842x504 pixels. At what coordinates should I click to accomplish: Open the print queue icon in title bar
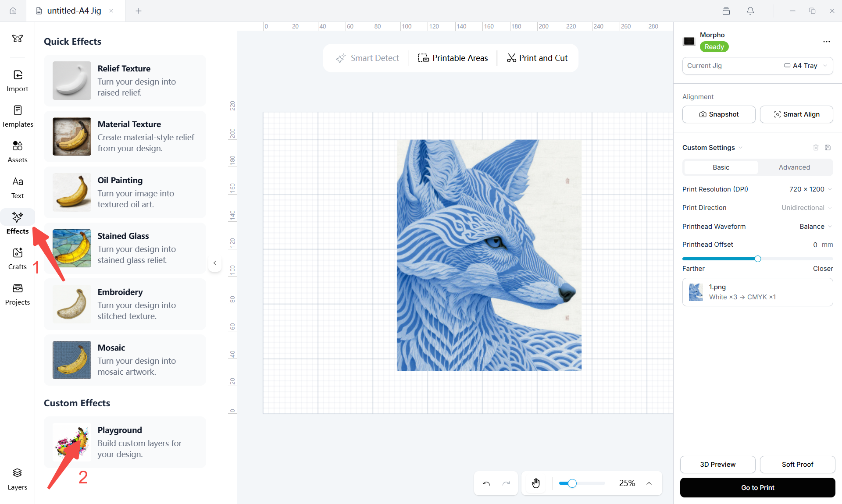coord(726,11)
